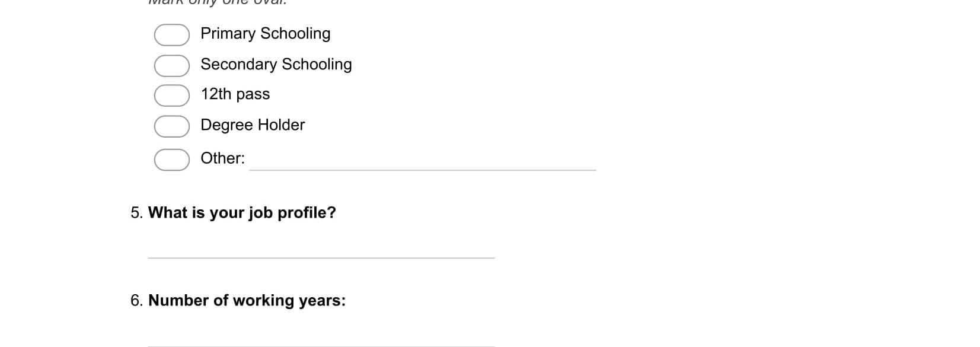Screen dimensions: 980x347
Task: Click the Number of working years heading
Action: 247,301
